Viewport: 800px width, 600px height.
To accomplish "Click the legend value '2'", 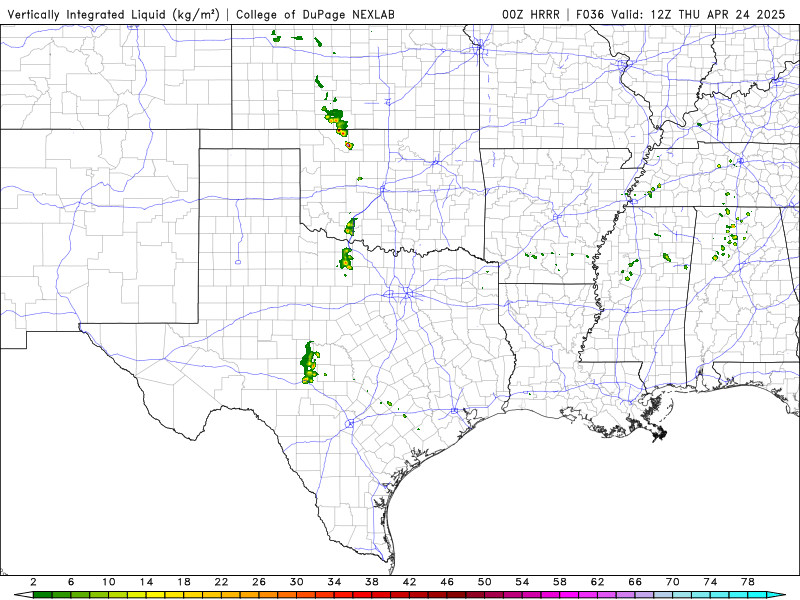I will coord(33,582).
